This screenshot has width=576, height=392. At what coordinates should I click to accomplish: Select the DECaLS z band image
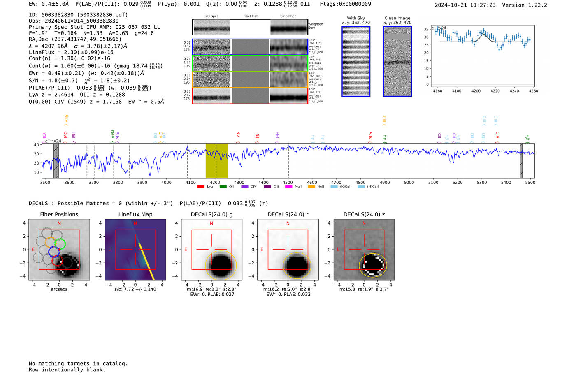click(364, 250)
